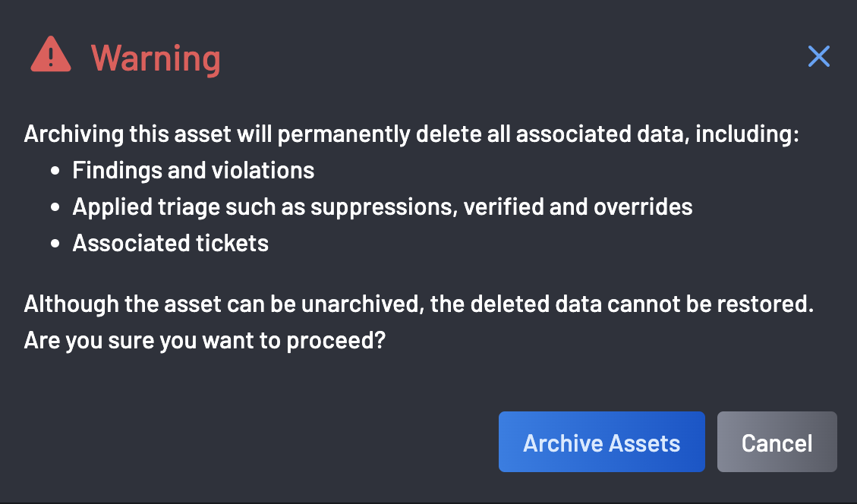Click the red Warning heading text
Screen dimensions: 857x504
pos(156,58)
